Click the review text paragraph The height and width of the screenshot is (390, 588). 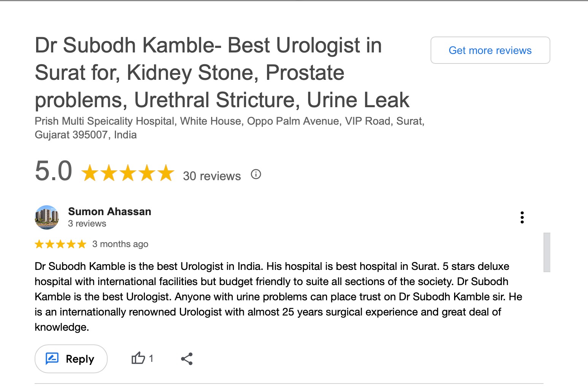click(278, 296)
